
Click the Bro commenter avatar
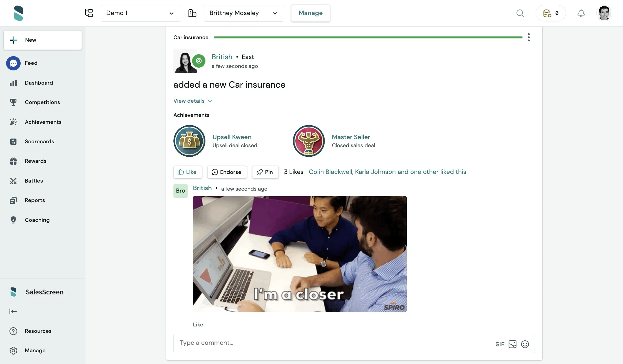click(x=180, y=191)
